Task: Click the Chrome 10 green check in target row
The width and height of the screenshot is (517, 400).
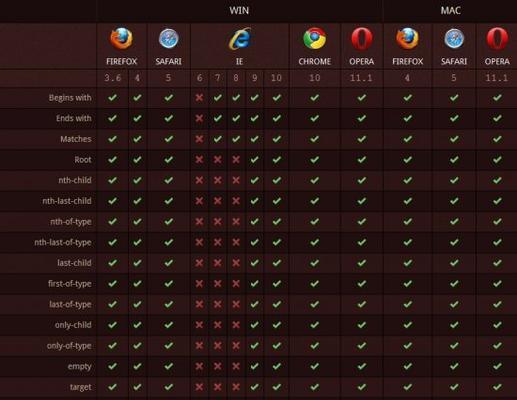Action: pyautogui.click(x=315, y=387)
